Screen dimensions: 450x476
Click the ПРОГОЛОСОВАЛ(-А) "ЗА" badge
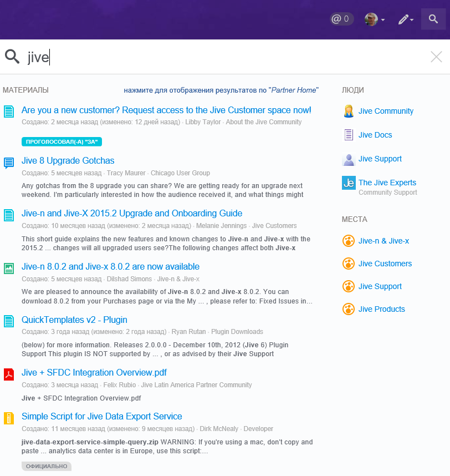tap(62, 142)
